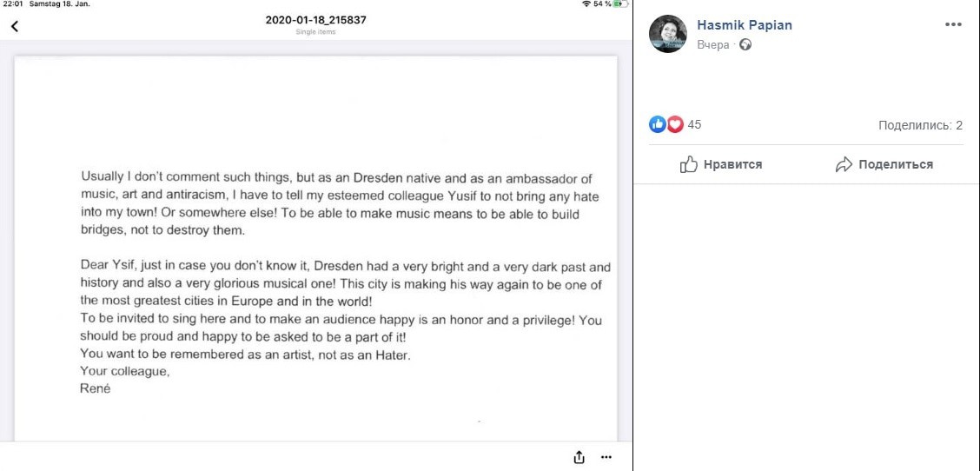The height and width of the screenshot is (471, 980).
Task: Go back using the left chevron
Action: pyautogui.click(x=14, y=26)
